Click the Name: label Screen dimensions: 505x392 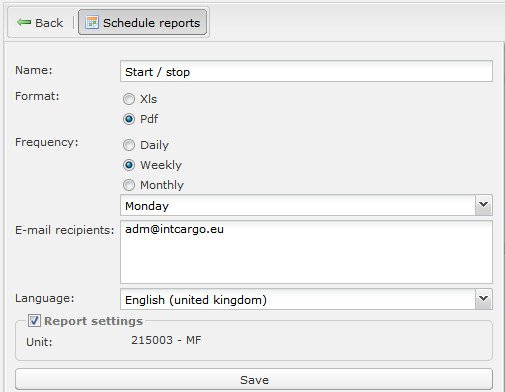click(34, 70)
